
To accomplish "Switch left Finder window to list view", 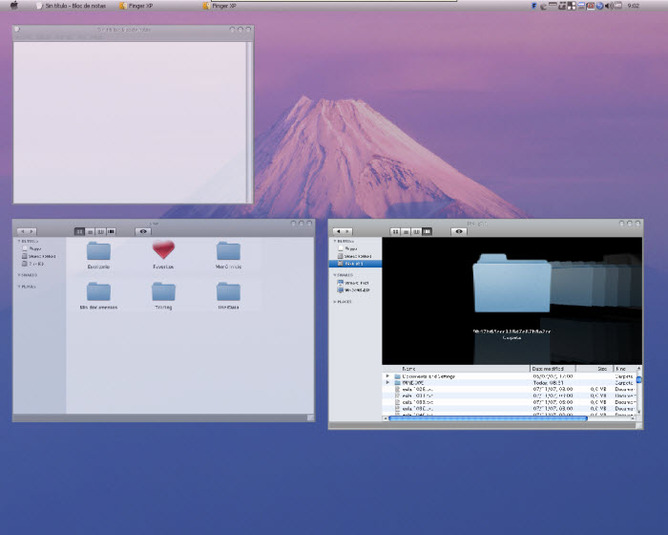I will pos(90,231).
